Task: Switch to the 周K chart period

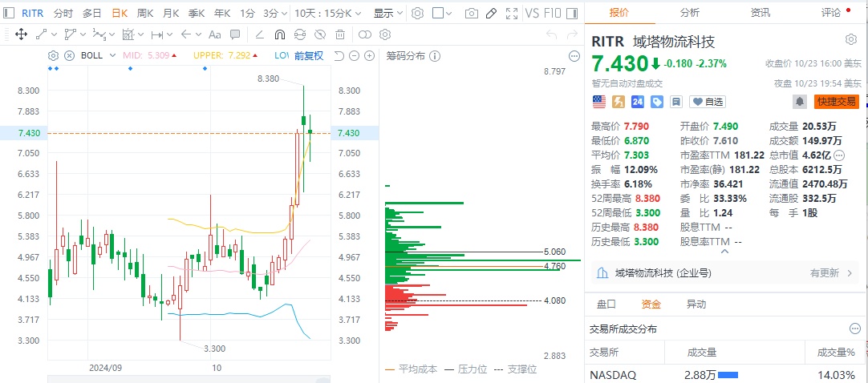Action: [x=145, y=14]
